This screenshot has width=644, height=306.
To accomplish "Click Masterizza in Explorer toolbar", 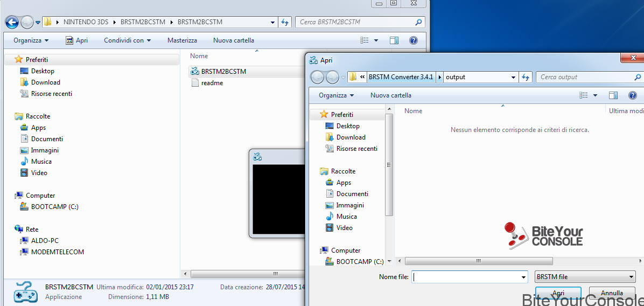I will (182, 40).
